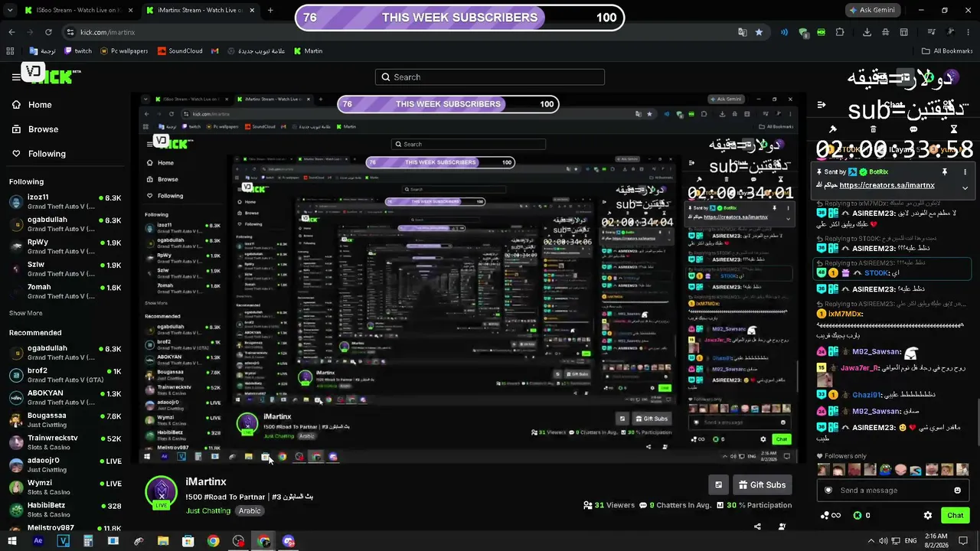Viewport: 980px width, 551px height.
Task: Open Chrome downloads icon
Action: coord(867,32)
